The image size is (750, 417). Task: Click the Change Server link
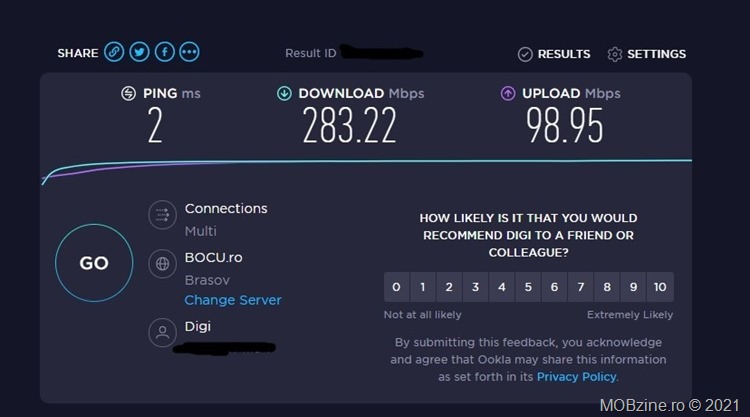(x=233, y=300)
